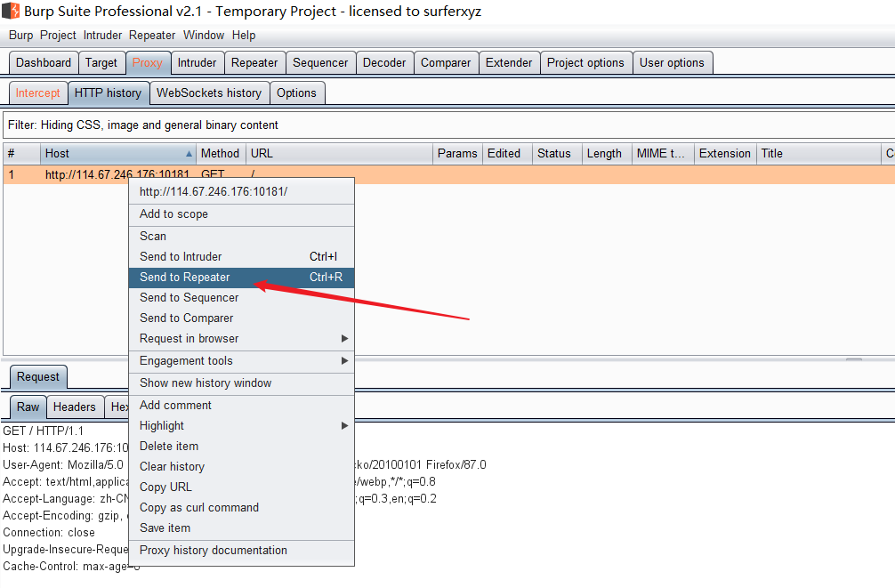Viewport: 895px width, 588px height.
Task: Open the proxy Options sub-tab
Action: [x=296, y=93]
